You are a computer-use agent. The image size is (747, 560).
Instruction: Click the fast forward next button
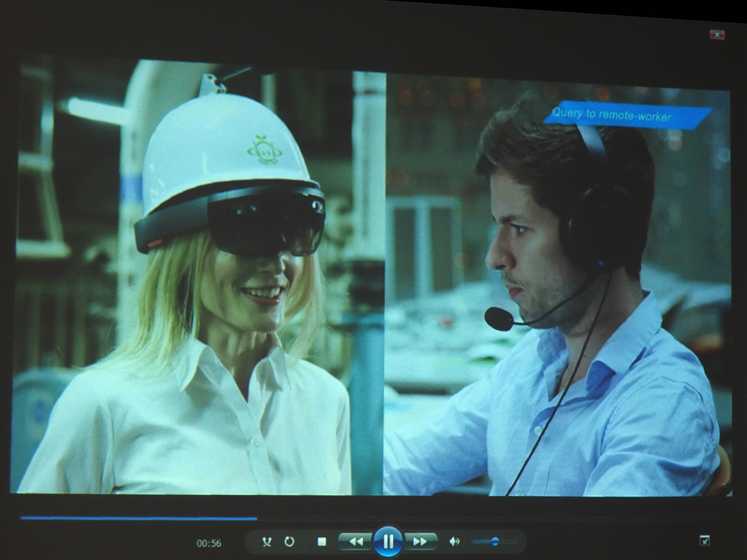tap(420, 541)
